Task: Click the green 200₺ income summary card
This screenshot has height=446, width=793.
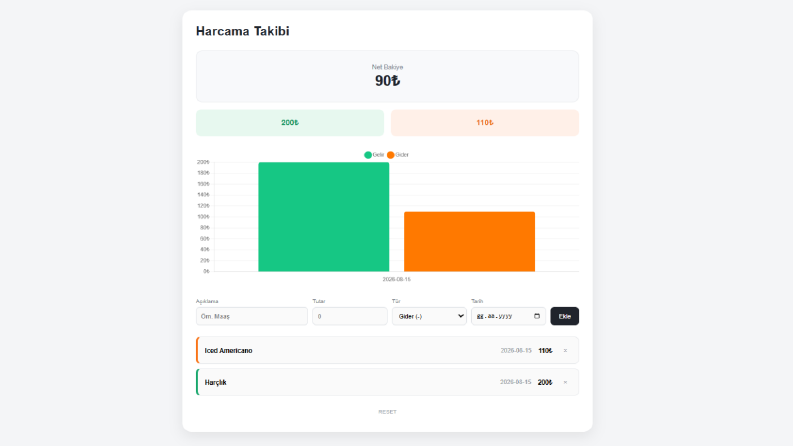Action: pos(290,123)
